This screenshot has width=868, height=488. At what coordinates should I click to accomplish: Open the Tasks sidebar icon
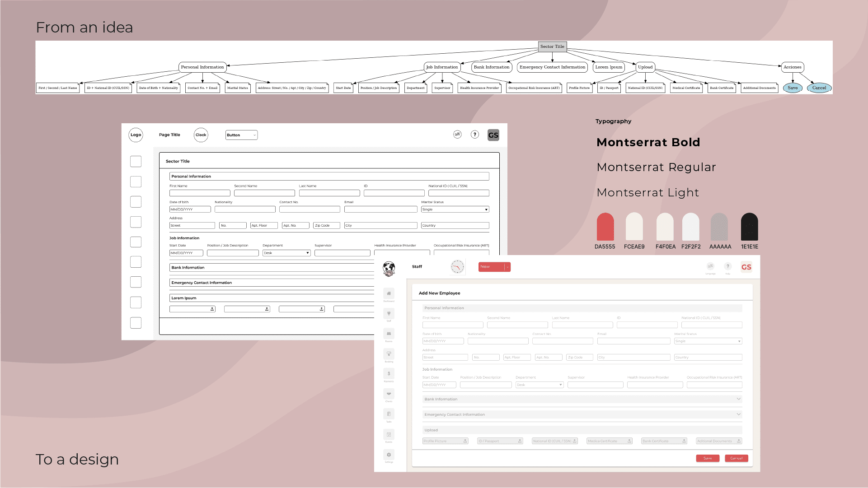389,414
